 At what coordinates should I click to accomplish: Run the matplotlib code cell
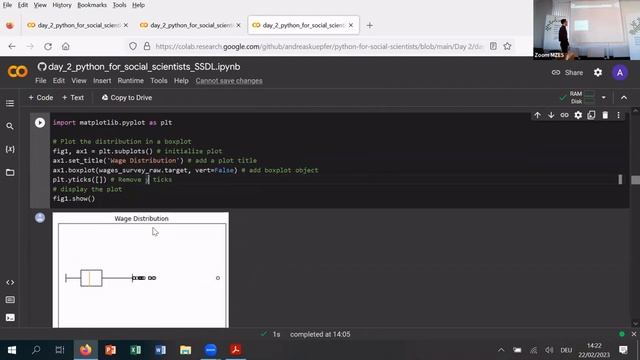(x=40, y=122)
